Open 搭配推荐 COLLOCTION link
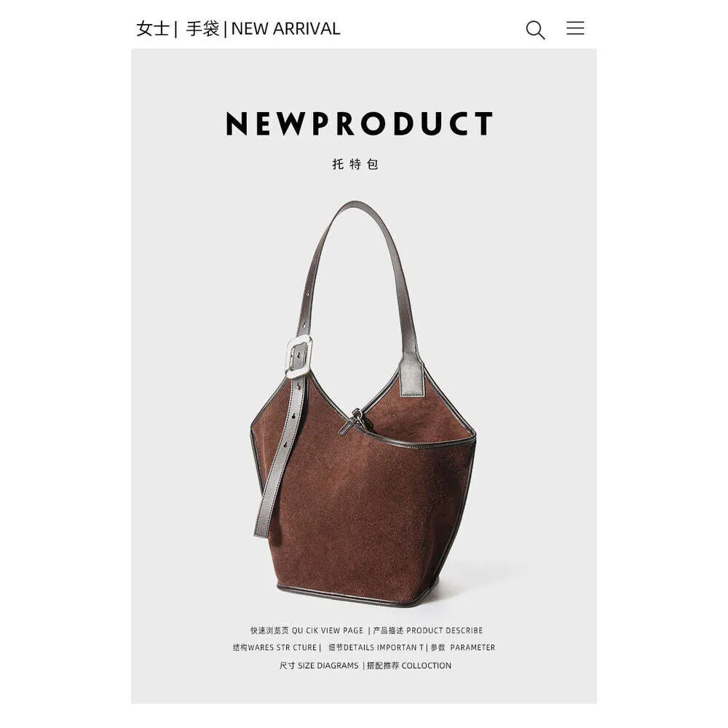 pyautogui.click(x=409, y=666)
